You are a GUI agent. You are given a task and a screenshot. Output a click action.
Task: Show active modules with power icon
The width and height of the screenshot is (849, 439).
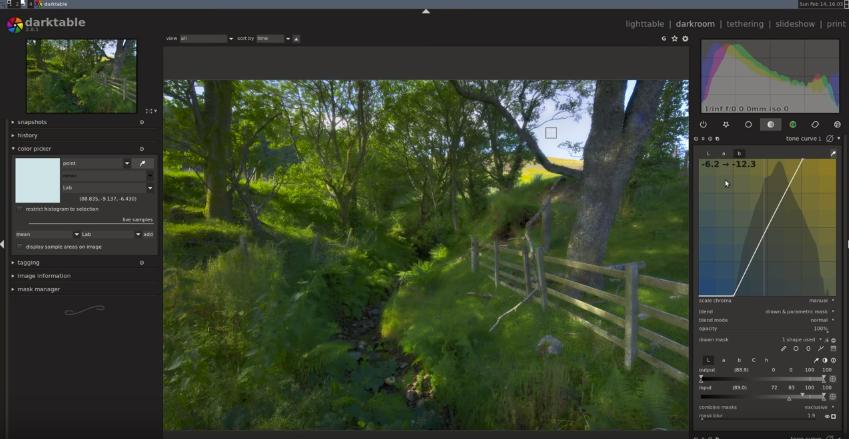pos(703,125)
